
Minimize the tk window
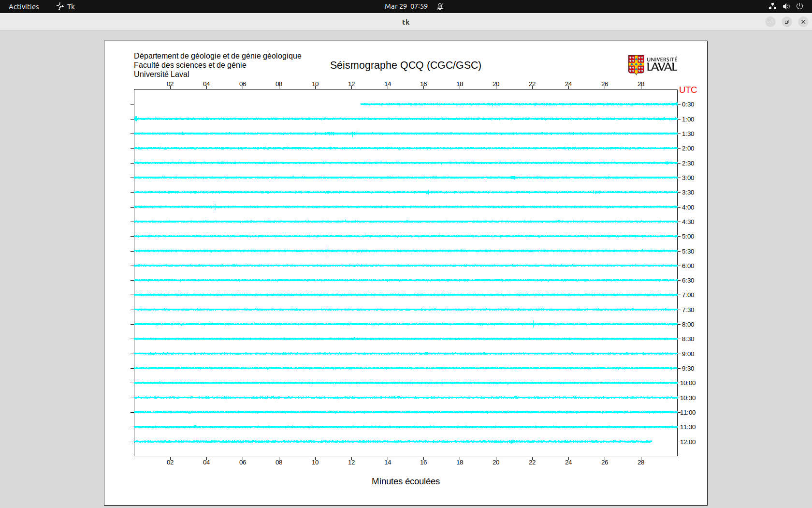[x=770, y=22]
